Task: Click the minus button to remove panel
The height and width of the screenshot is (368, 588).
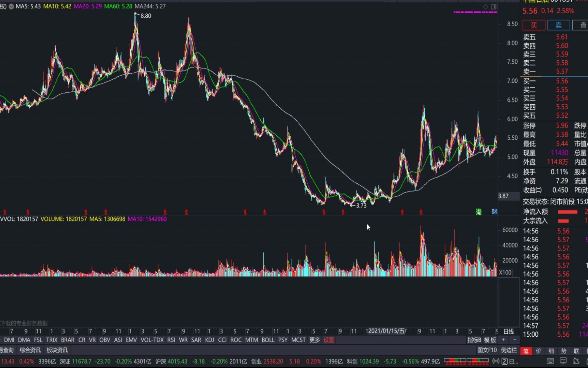Action: (514, 340)
